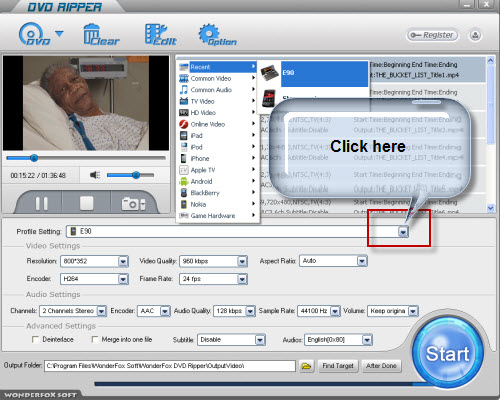Select the Recent profile category

click(217, 67)
